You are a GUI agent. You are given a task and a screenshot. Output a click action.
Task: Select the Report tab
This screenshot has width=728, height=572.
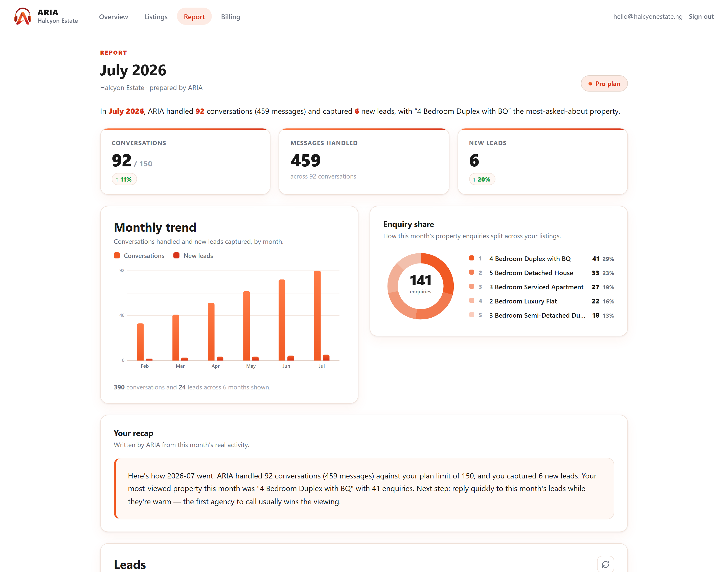point(194,16)
